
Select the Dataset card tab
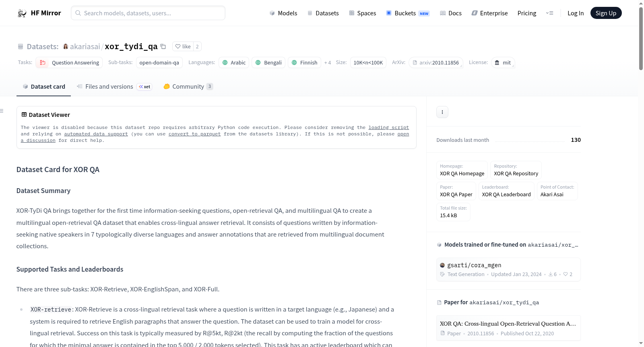click(43, 87)
